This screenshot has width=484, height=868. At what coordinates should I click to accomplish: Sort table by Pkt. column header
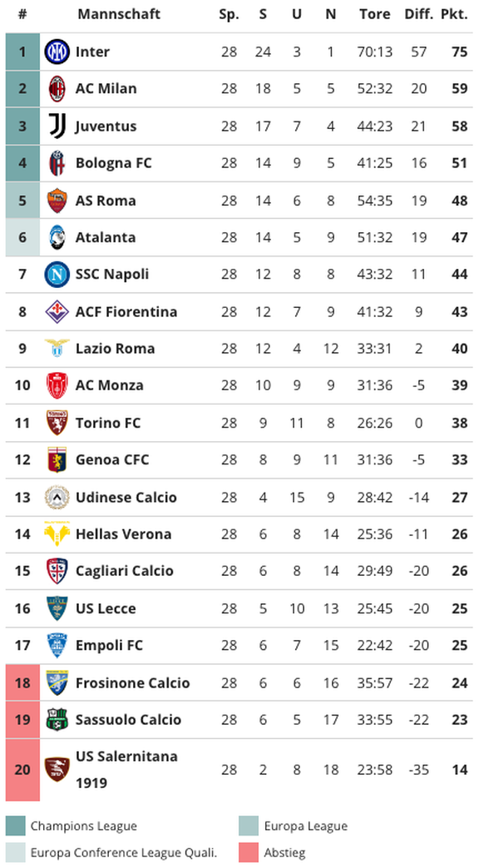[454, 14]
